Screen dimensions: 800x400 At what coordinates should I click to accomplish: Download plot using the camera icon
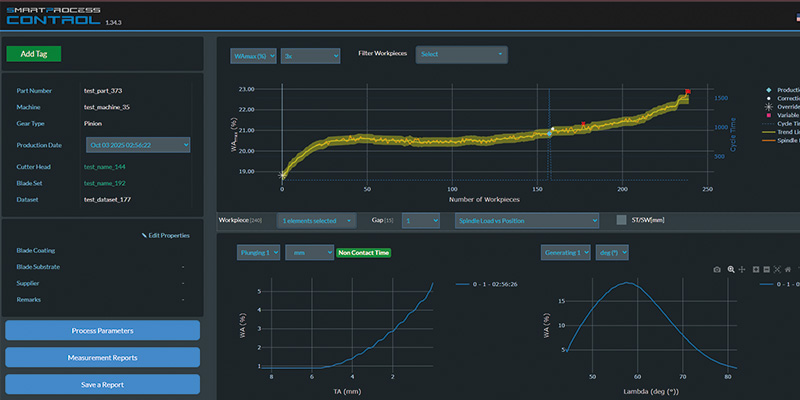[x=717, y=269]
